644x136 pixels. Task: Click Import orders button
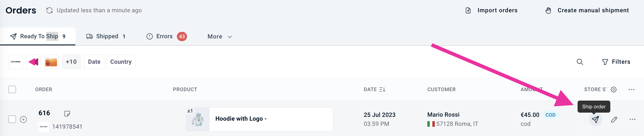[x=492, y=10]
